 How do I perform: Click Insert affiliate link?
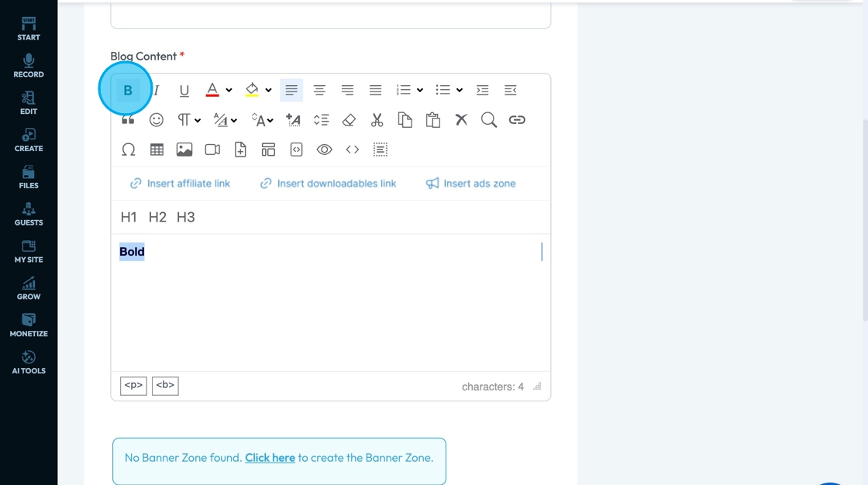coord(180,184)
